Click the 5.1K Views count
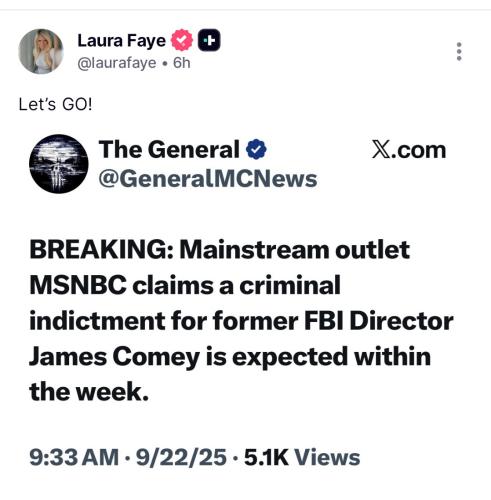Viewport: 491px width, 500px height. point(302,457)
